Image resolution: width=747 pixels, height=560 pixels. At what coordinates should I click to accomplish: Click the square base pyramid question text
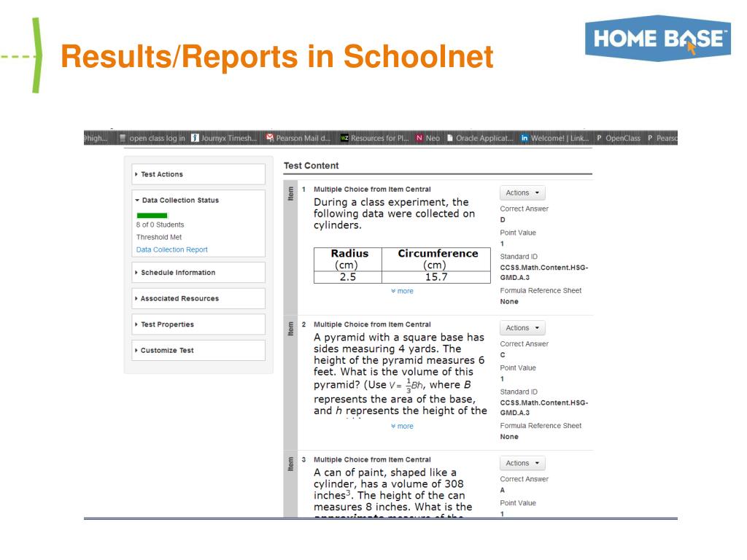point(400,374)
